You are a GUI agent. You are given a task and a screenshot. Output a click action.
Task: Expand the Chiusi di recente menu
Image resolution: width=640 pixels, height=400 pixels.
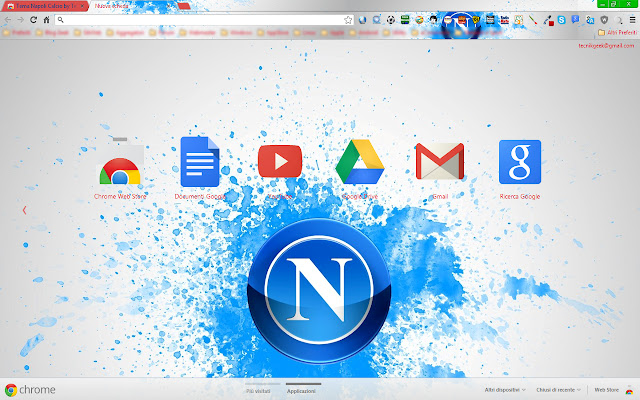tap(558, 390)
